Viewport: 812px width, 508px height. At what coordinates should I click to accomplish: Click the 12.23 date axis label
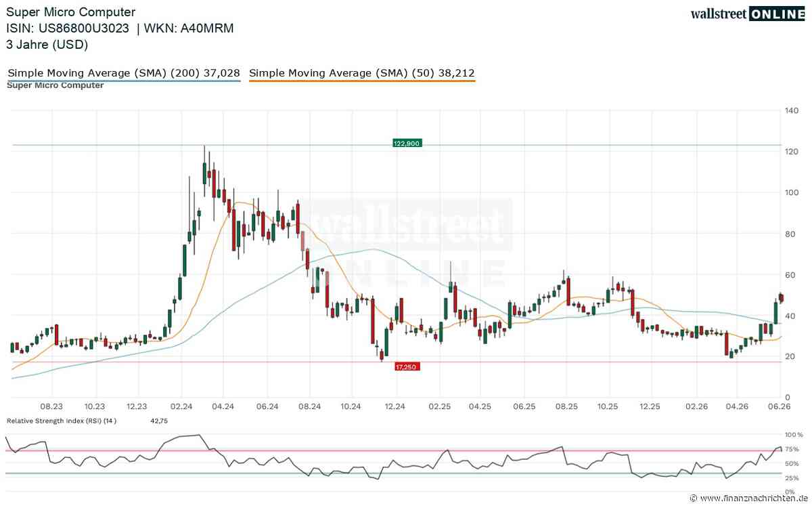[137, 406]
